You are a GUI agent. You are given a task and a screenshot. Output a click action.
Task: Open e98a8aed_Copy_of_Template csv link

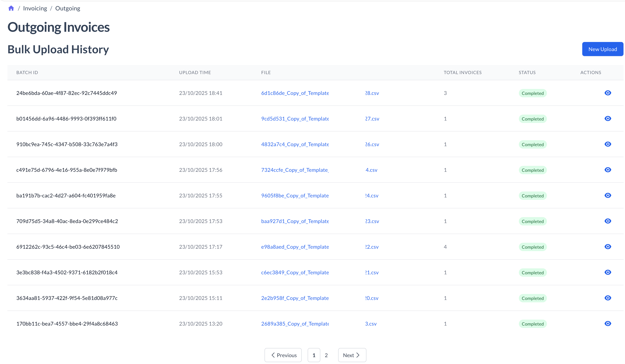[x=295, y=247]
